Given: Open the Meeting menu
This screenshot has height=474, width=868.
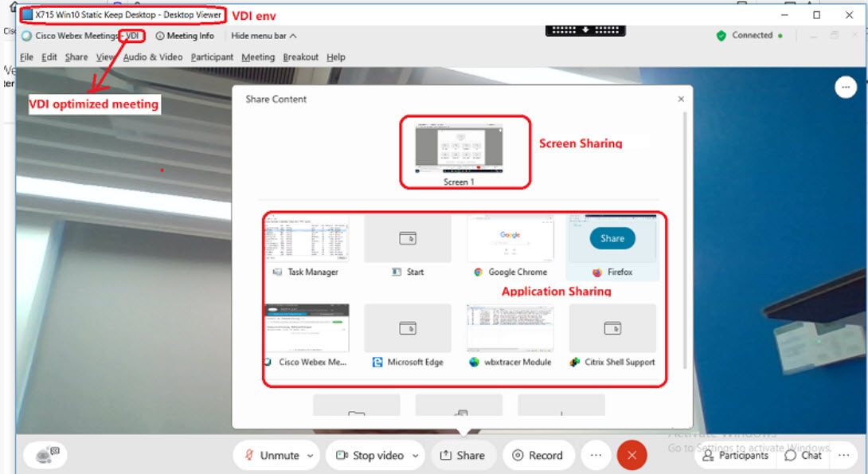Looking at the screenshot, I should coord(258,57).
